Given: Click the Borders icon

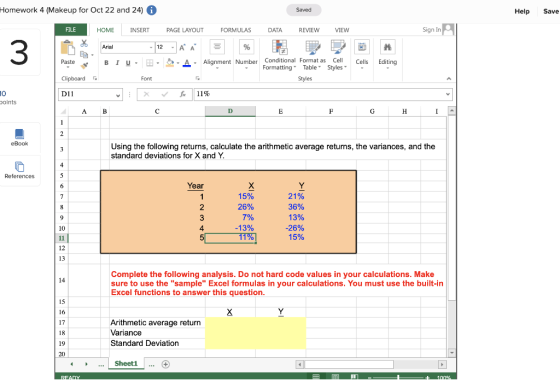Looking at the screenshot, I should tap(150, 63).
